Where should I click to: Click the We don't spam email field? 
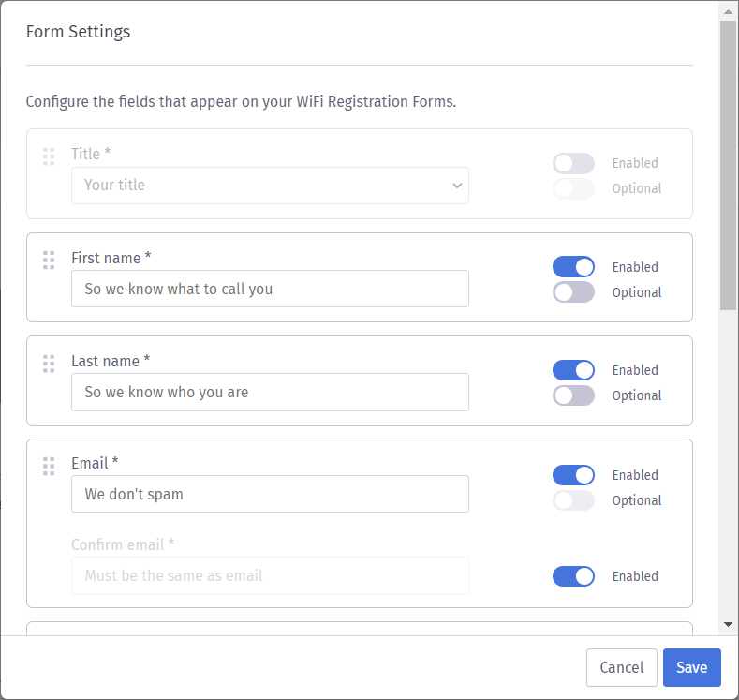pos(270,494)
